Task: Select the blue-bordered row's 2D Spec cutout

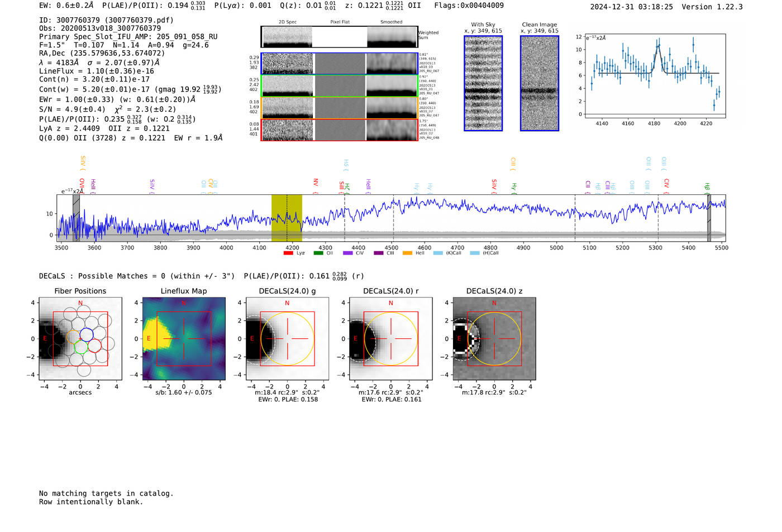Action: click(287, 64)
